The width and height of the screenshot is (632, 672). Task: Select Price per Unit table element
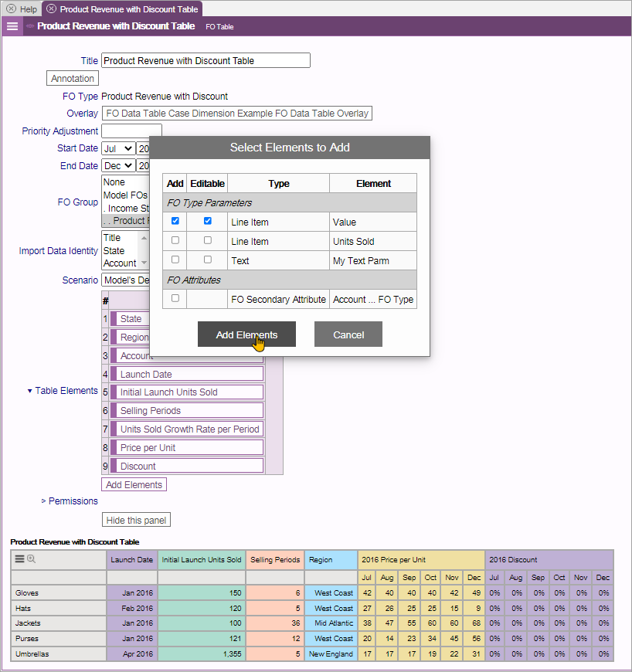coord(186,447)
